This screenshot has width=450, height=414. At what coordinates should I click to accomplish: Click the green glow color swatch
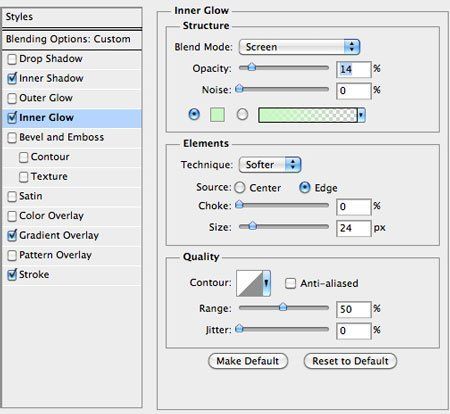coord(217,115)
